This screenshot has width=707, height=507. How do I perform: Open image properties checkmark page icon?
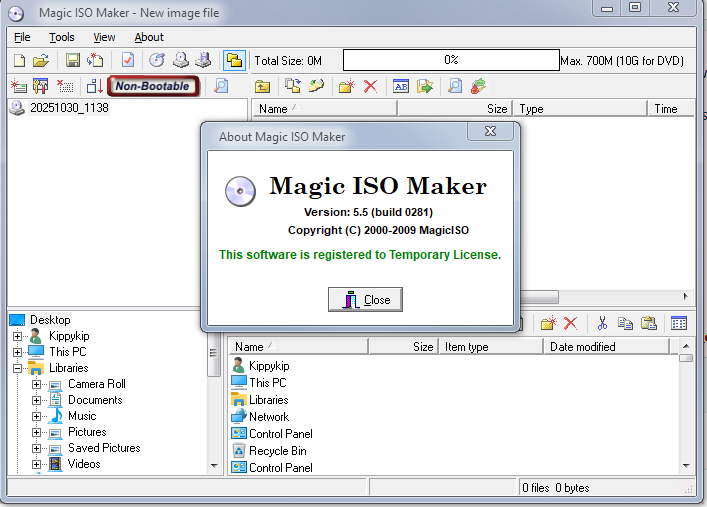pyautogui.click(x=128, y=60)
